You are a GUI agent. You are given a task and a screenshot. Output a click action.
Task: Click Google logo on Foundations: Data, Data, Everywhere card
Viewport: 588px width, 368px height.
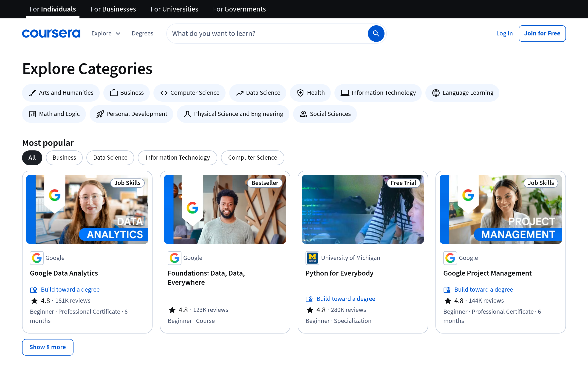coord(175,258)
